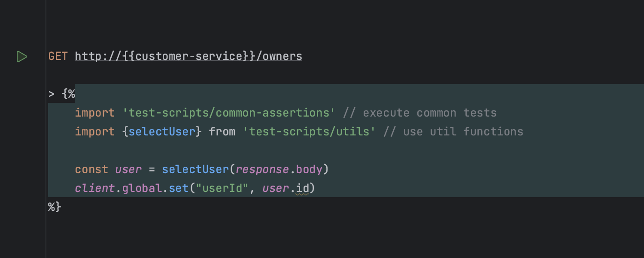This screenshot has width=644, height=258.
Task: Click the 'user' variable declaration
Action: [128, 169]
